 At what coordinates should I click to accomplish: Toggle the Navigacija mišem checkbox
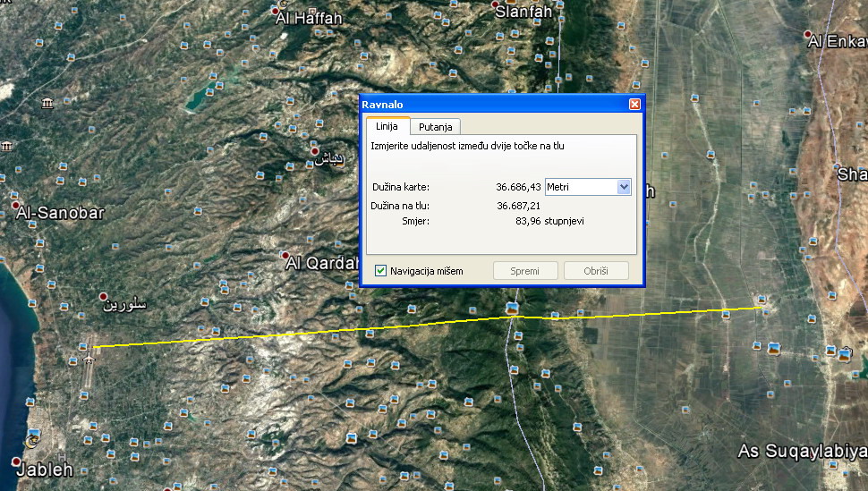pyautogui.click(x=381, y=270)
